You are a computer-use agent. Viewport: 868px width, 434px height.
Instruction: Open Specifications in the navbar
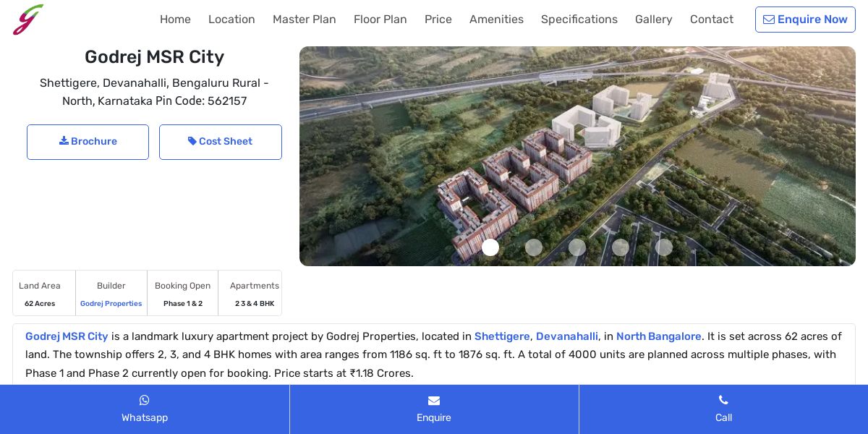579,20
